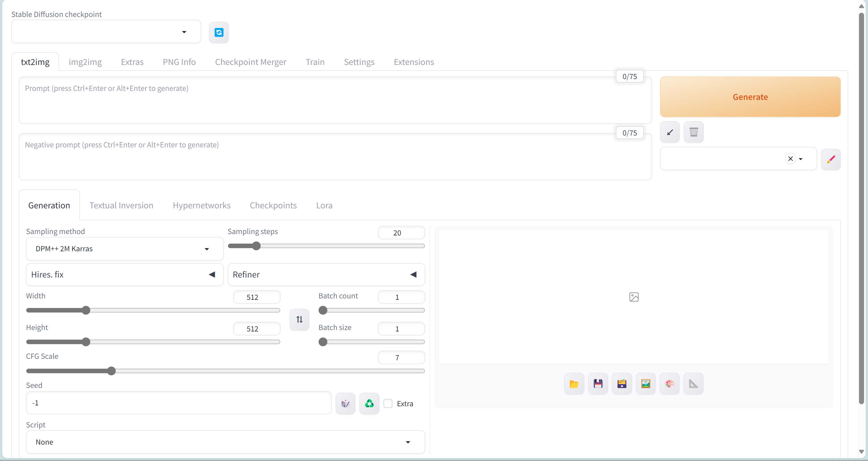Send the image to the inpaint palette icon
Image resolution: width=868 pixels, height=461 pixels.
670,384
